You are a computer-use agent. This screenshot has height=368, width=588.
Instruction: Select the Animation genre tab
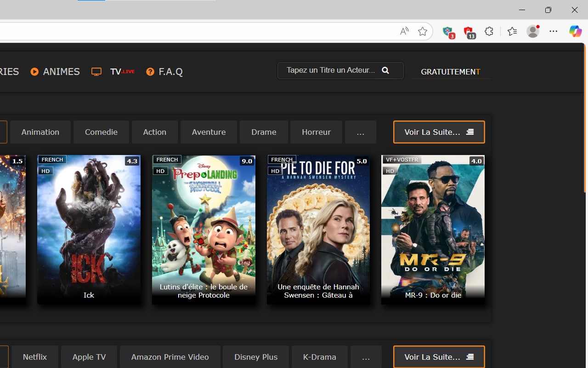(x=40, y=132)
